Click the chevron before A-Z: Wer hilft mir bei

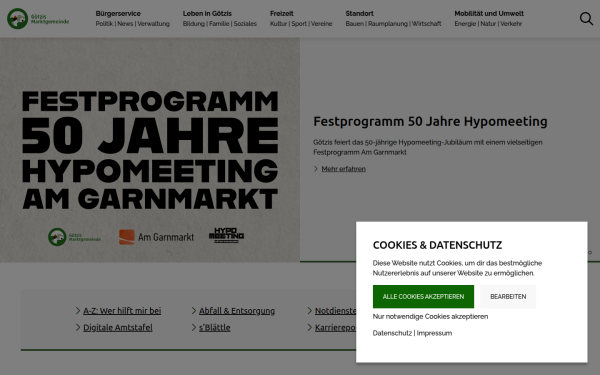tap(78, 311)
